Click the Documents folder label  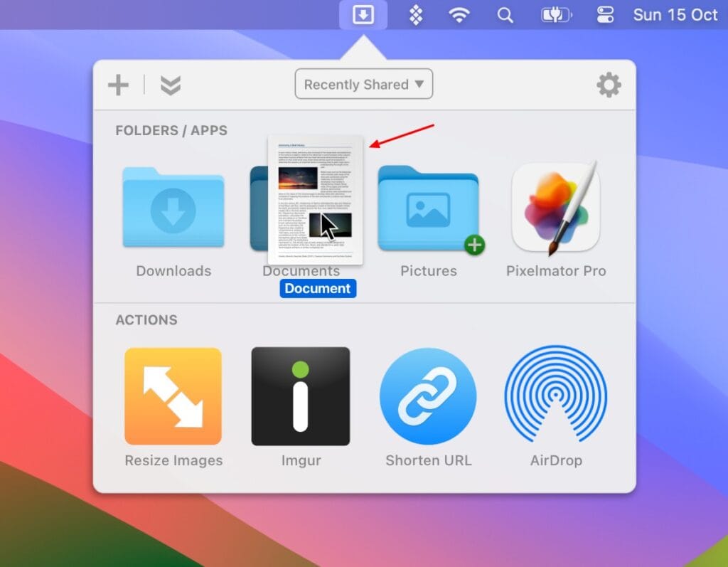coord(301,271)
